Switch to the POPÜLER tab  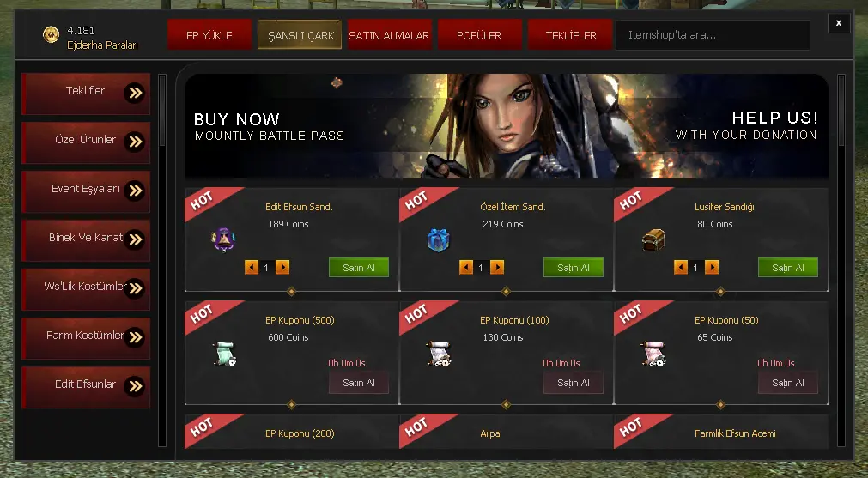pyautogui.click(x=479, y=35)
